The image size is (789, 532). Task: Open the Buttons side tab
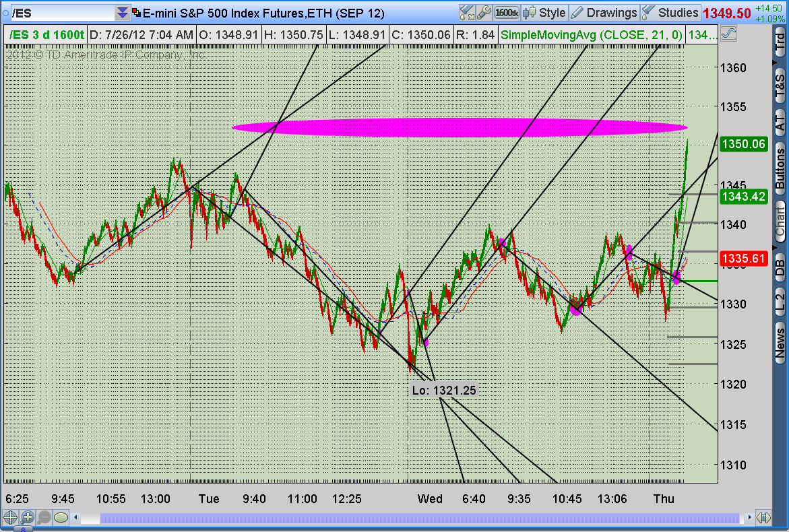coord(780,169)
